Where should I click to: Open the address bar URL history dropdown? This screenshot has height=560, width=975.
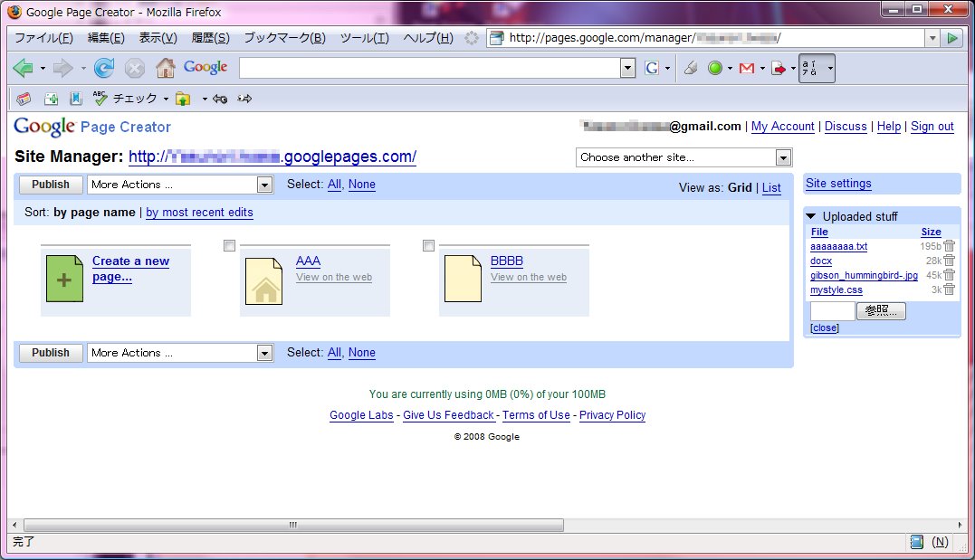coord(932,38)
